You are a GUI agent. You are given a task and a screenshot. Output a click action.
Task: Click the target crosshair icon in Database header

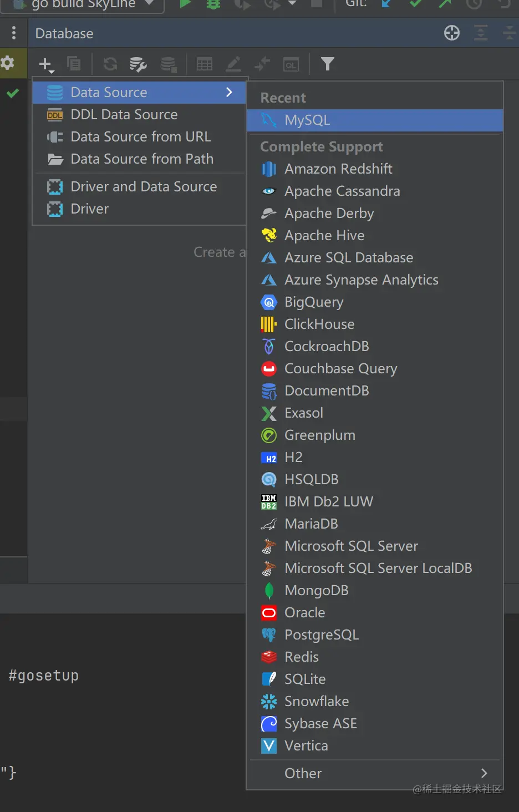coord(452,33)
